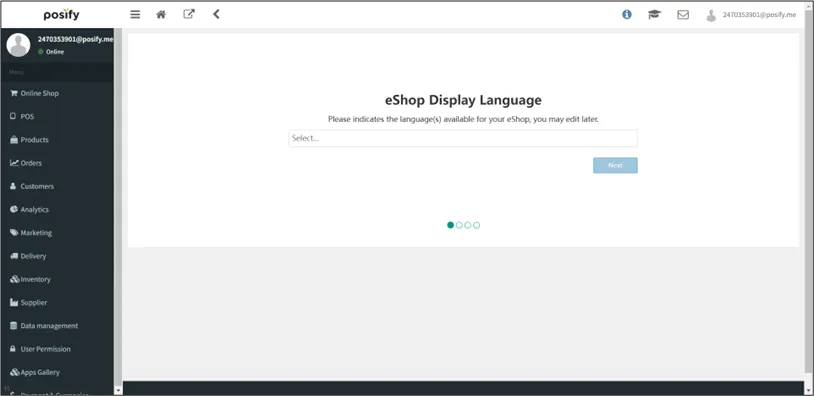Click the back chevron icon
Image resolution: width=814 pixels, height=396 pixels.
tap(216, 15)
